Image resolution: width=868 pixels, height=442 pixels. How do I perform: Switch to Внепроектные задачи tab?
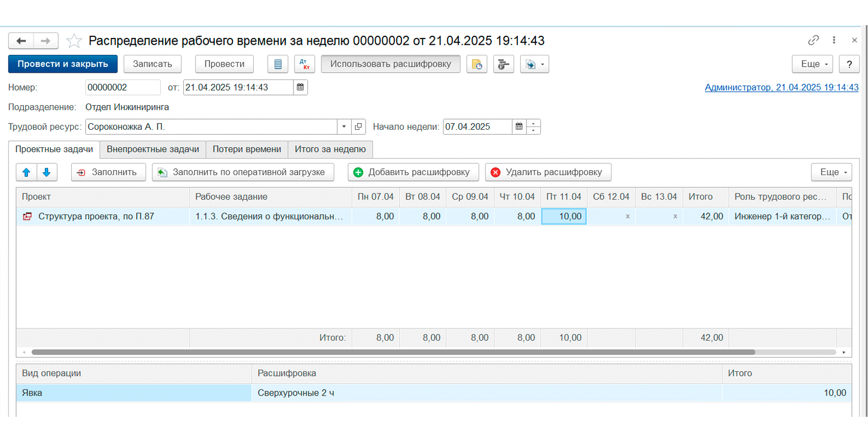click(153, 149)
